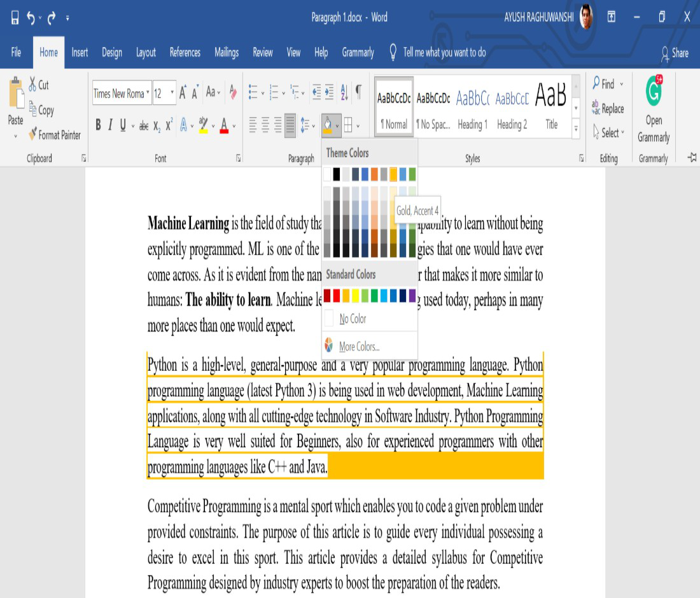Expand the Styles gallery

point(576,129)
